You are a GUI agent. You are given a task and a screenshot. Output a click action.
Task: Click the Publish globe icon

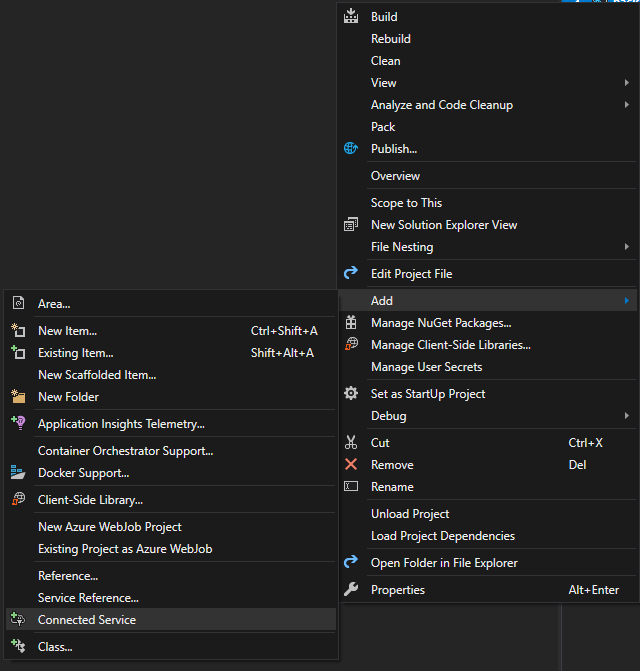point(351,148)
